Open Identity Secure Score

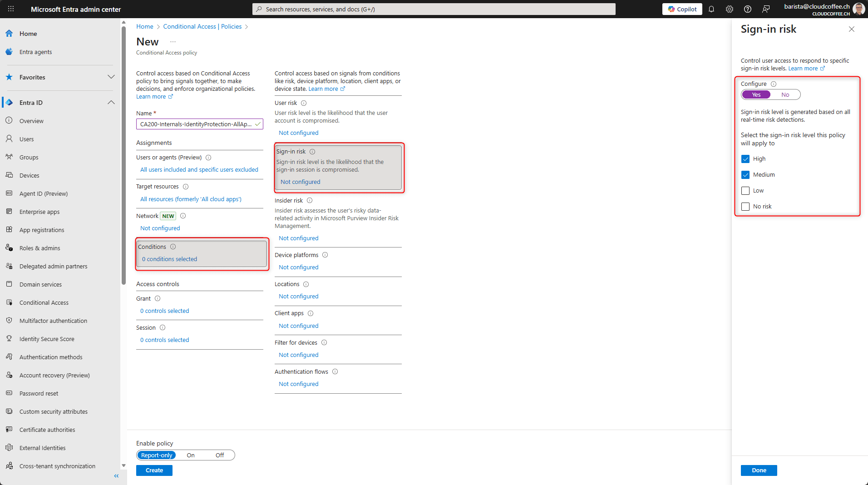47,338
